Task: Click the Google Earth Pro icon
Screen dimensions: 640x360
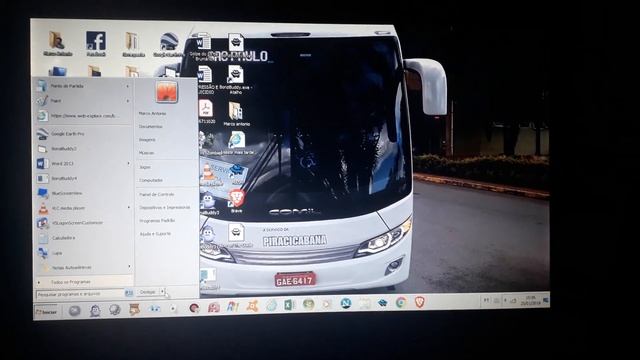Action: point(42,133)
